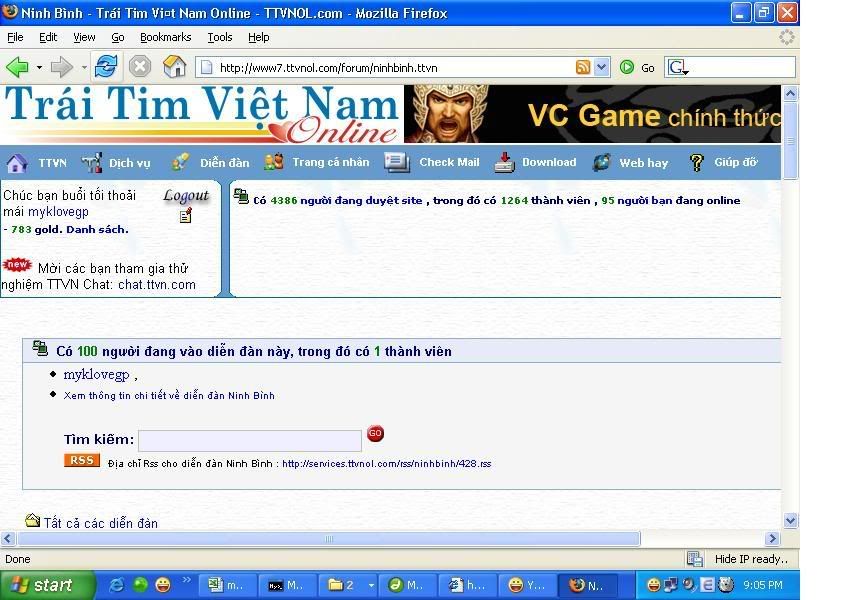Viewport: 844px width, 600px height.
Task: Open the Danh sách gold link
Action: pyautogui.click(x=97, y=229)
